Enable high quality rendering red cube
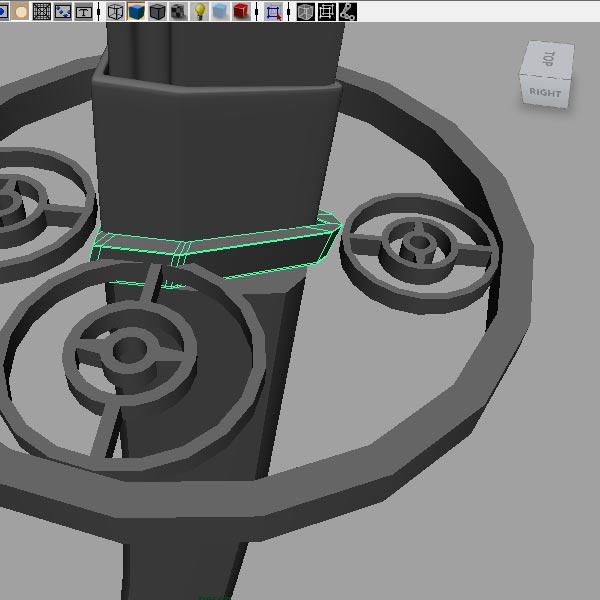Image resolution: width=600 pixels, height=600 pixels. [241, 11]
